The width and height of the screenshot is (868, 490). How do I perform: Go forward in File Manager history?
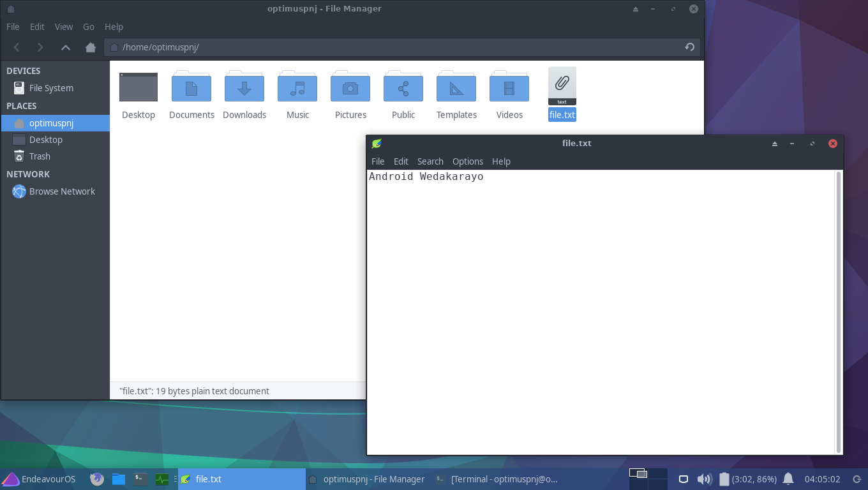click(40, 47)
